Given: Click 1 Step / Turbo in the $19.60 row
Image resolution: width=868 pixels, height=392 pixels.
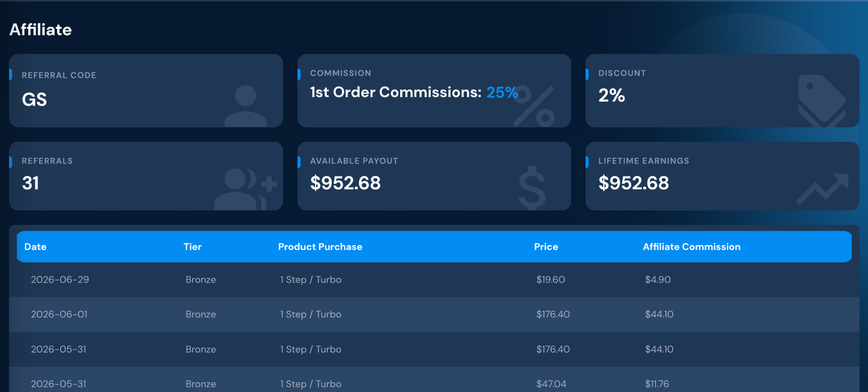Looking at the screenshot, I should click(311, 280).
